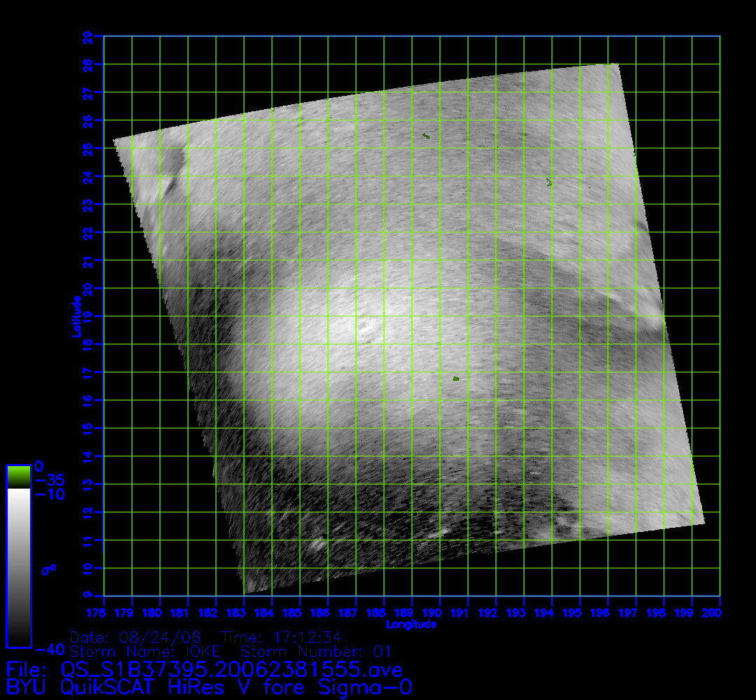Click the bright storm eye in the image center
Image resolution: width=756 pixels, height=700 pixels.
pyautogui.click(x=365, y=327)
